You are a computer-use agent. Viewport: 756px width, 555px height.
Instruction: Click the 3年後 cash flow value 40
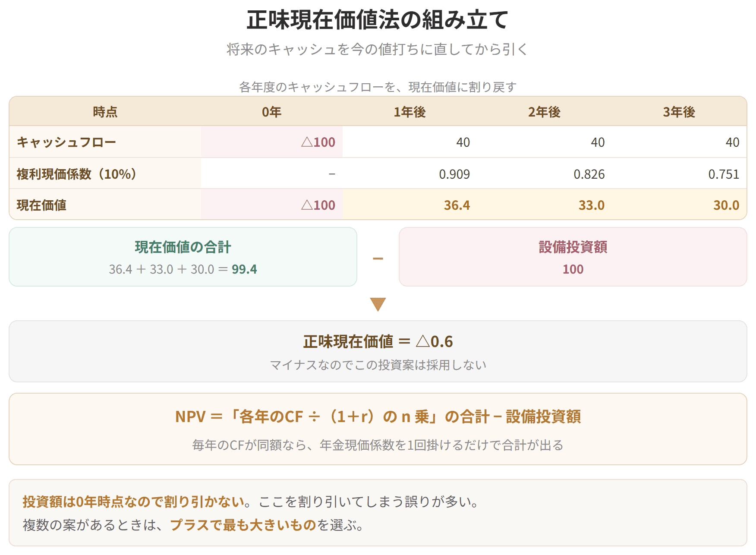coord(732,142)
